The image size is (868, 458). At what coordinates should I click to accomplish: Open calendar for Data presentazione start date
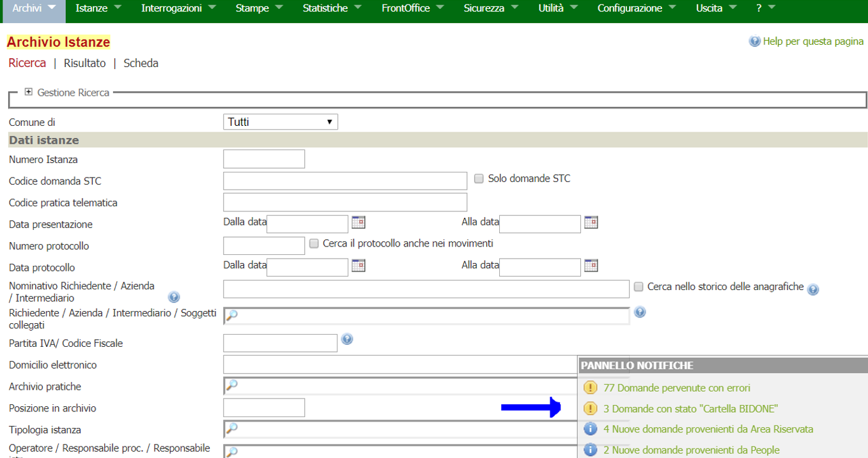point(358,223)
